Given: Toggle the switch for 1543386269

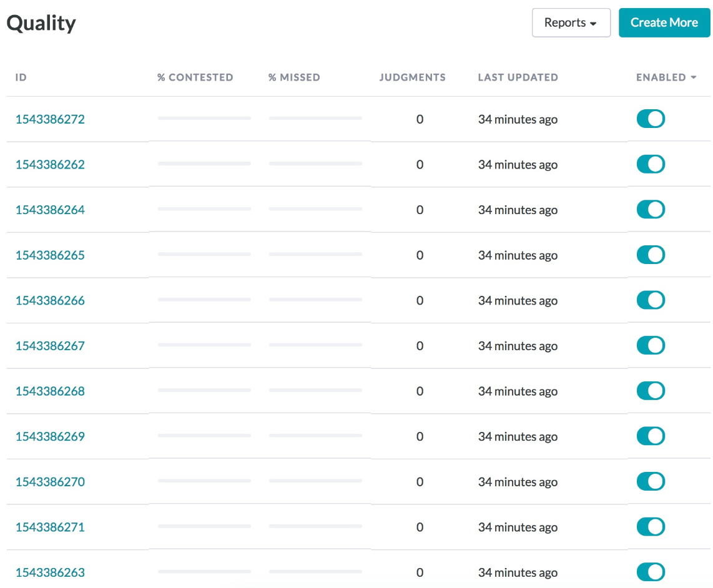Looking at the screenshot, I should pos(651,436).
